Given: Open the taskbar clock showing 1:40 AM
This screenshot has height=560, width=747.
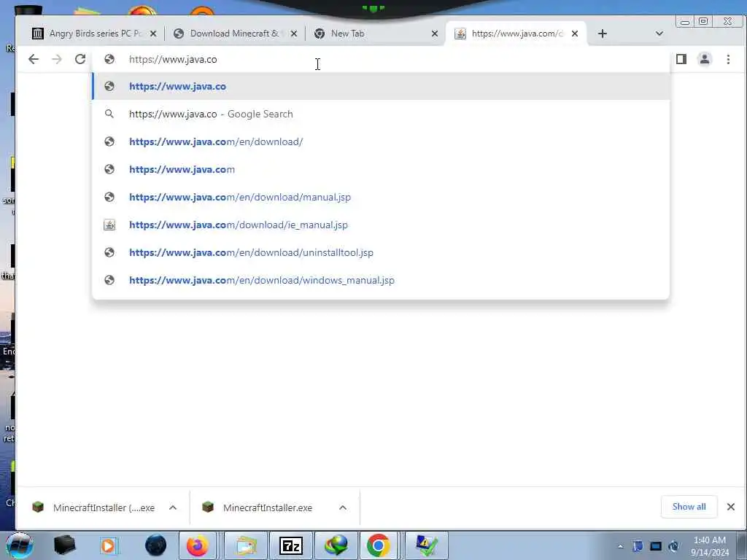Looking at the screenshot, I should (710, 546).
